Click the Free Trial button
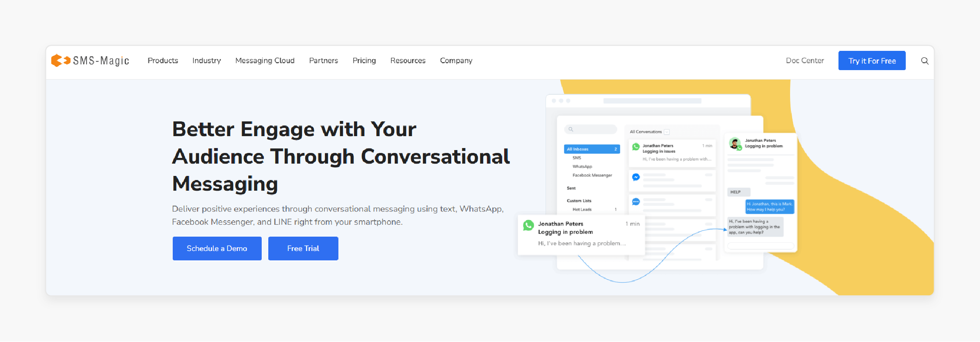Screen dimensions: 980x342 point(303,249)
